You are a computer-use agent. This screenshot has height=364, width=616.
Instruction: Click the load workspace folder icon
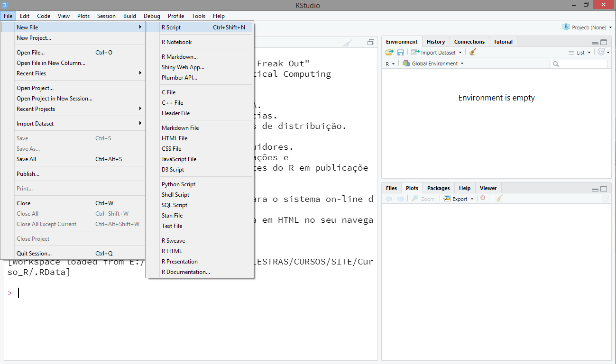click(389, 53)
